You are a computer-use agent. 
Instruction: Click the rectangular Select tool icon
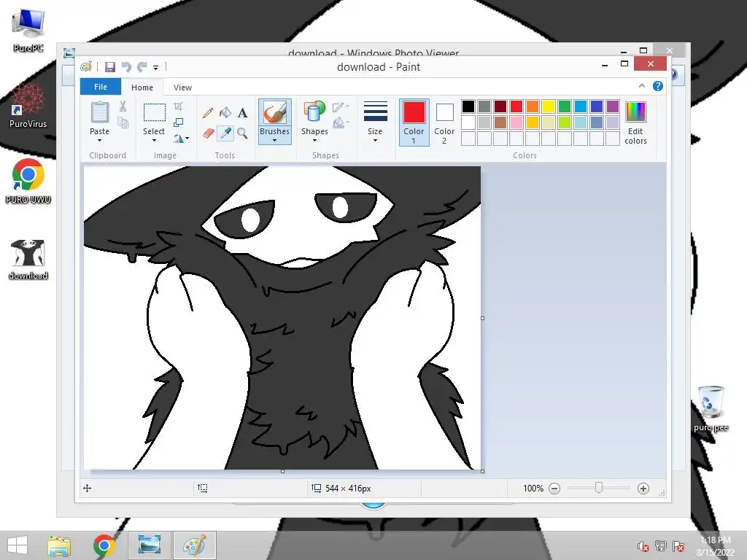[155, 113]
